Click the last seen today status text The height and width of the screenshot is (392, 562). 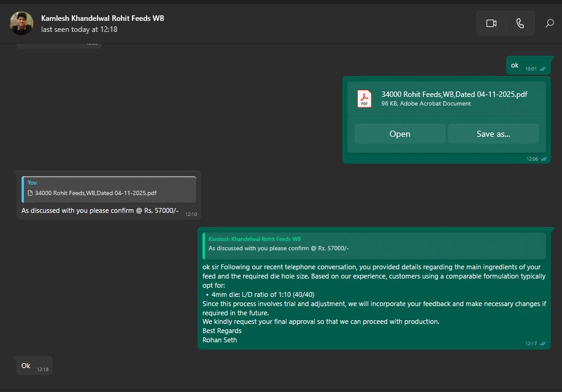[x=79, y=29]
